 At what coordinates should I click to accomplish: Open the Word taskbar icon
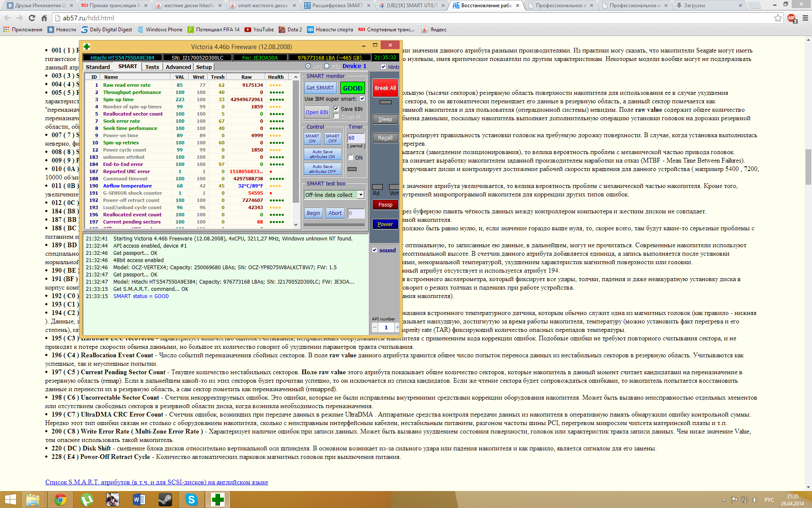click(139, 500)
